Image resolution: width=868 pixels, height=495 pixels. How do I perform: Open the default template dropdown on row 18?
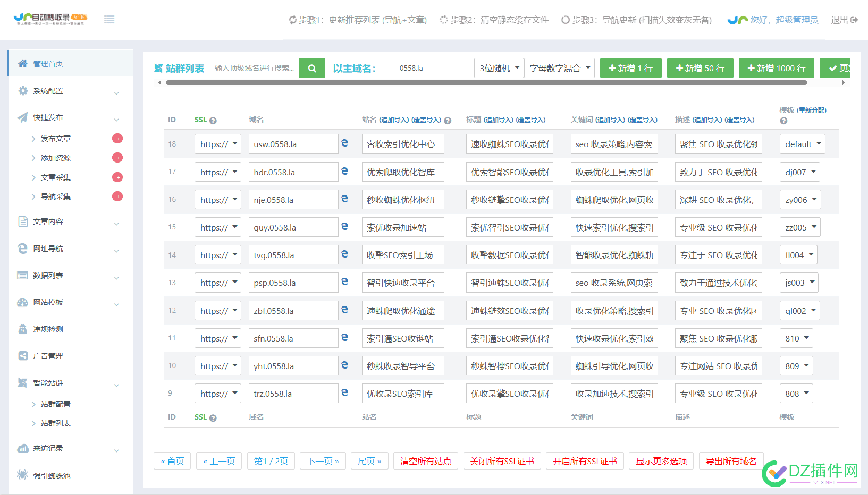802,143
